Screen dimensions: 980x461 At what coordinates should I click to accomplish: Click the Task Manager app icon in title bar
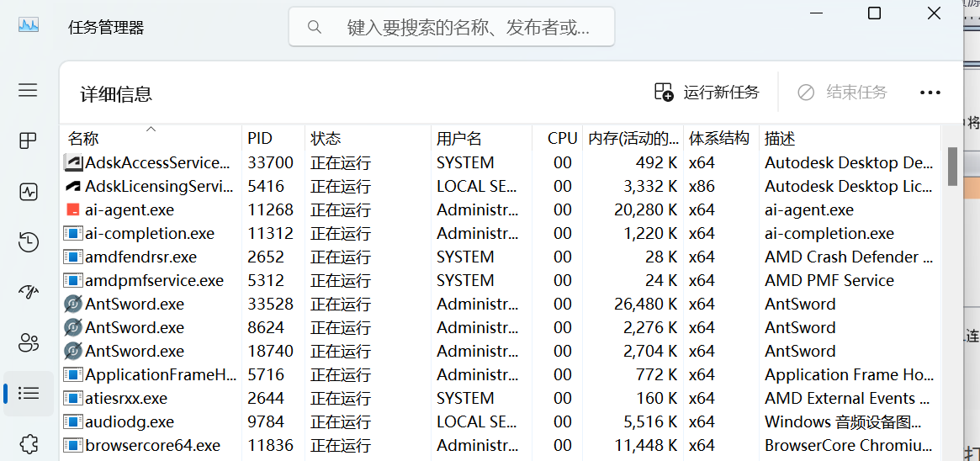[x=29, y=25]
